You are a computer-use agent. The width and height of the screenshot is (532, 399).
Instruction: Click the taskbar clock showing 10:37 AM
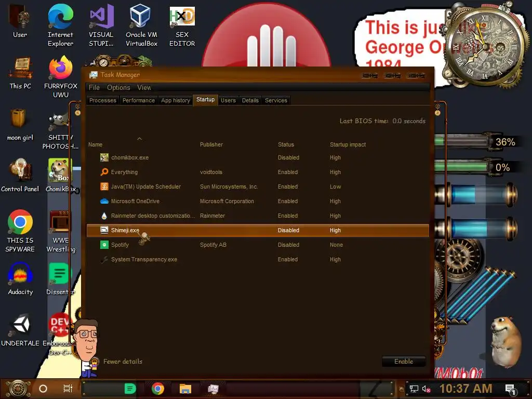[466, 389]
